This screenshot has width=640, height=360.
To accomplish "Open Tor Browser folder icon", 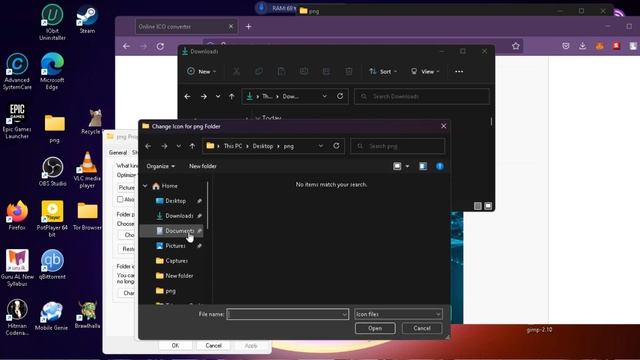I will click(87, 216).
